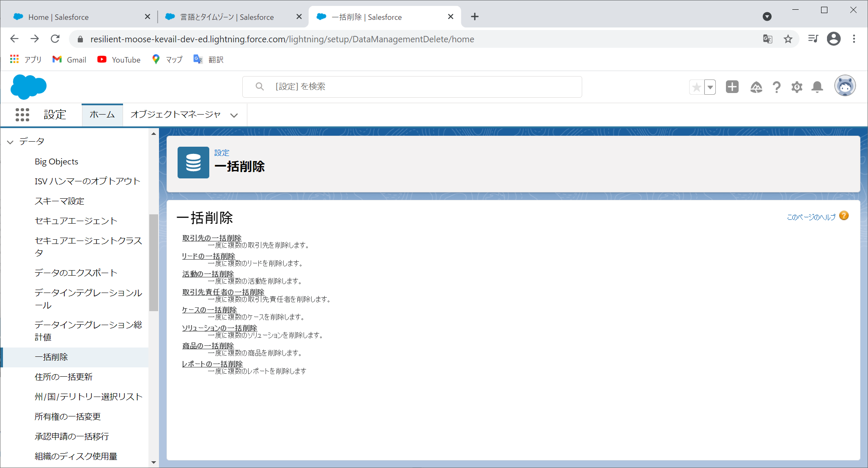The height and width of the screenshot is (468, 868).
Task: Open the Salesforce help question mark
Action: pos(776,87)
